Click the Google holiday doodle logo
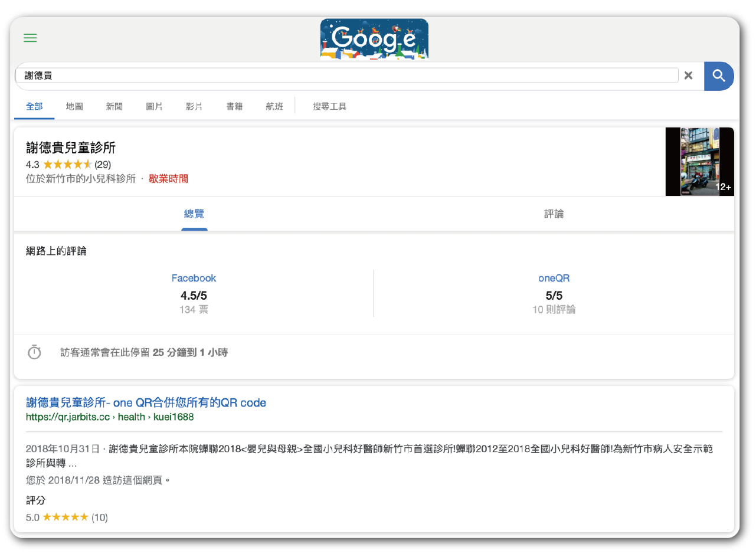This screenshot has width=756, height=557. coord(374,39)
